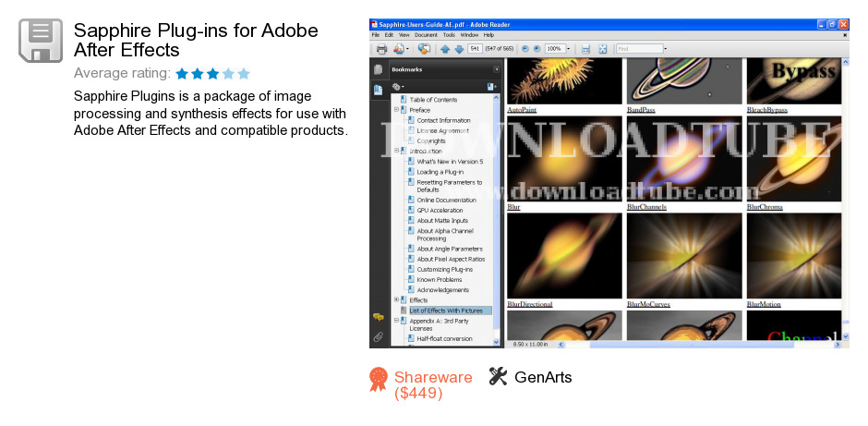Click the GenArts developer link
The width and height of the screenshot is (868, 426).
click(543, 377)
